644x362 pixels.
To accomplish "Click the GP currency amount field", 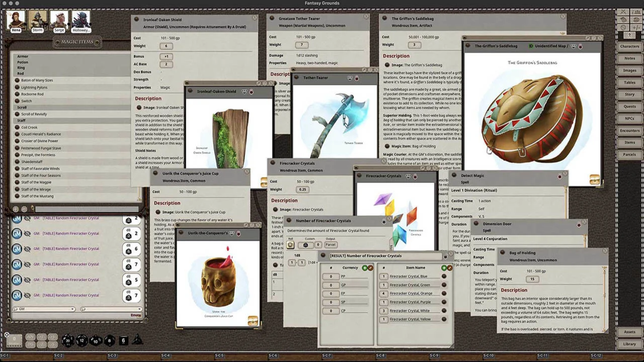I will point(331,285).
